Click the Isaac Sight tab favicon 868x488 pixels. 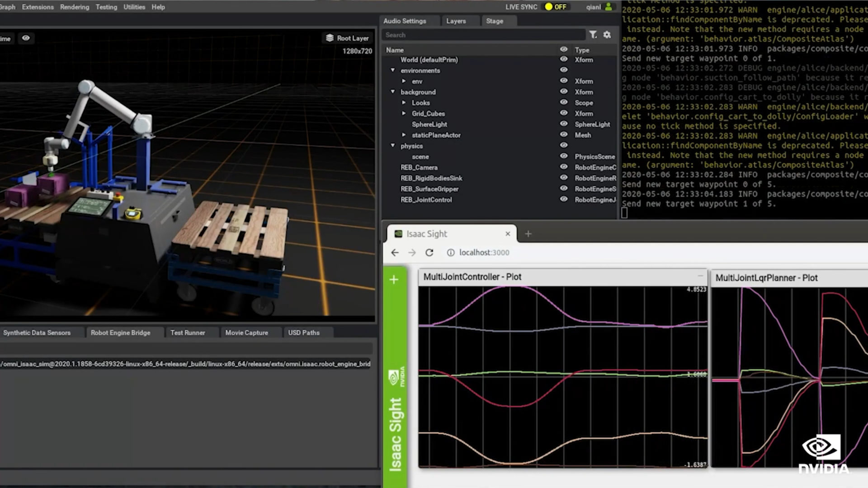[x=399, y=234]
